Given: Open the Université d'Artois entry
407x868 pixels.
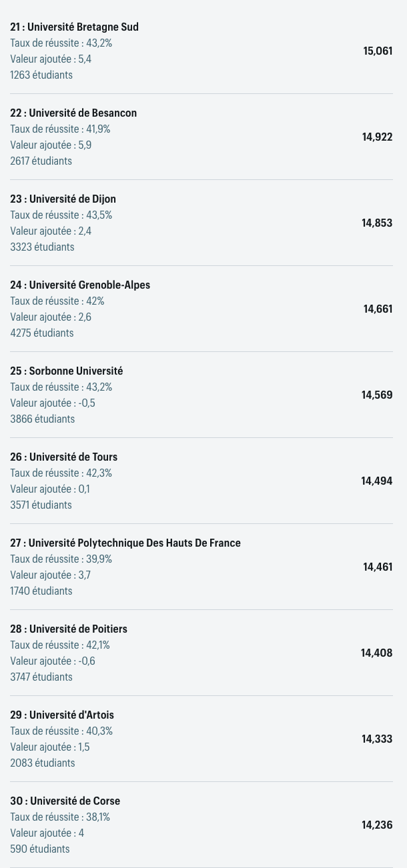Looking at the screenshot, I should [x=62, y=715].
